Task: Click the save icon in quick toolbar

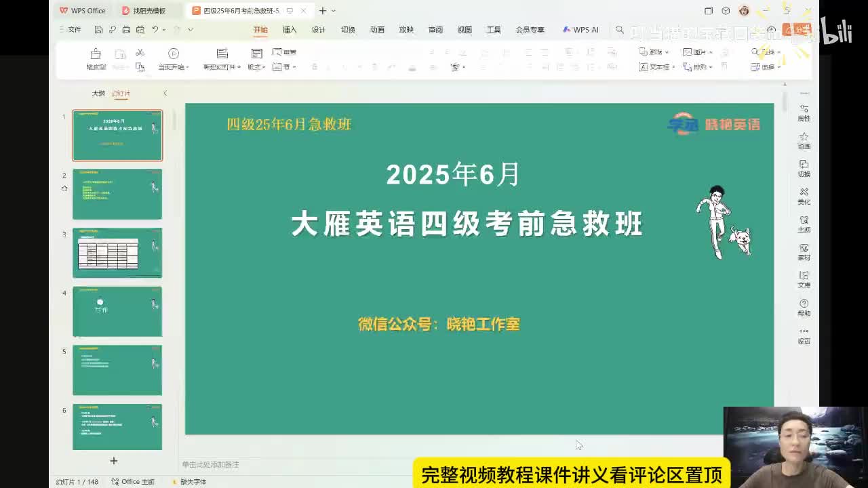Action: 98,30
